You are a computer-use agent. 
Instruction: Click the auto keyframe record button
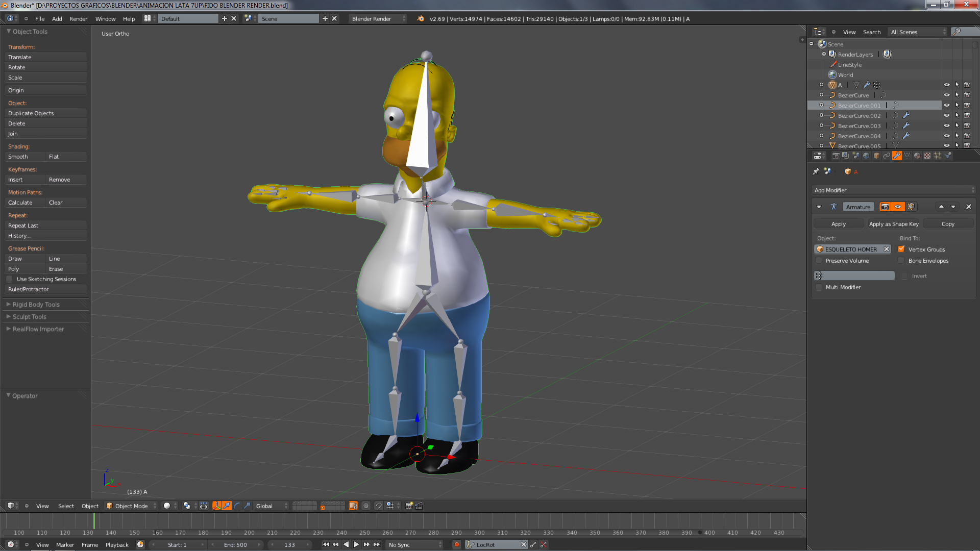pos(457,545)
